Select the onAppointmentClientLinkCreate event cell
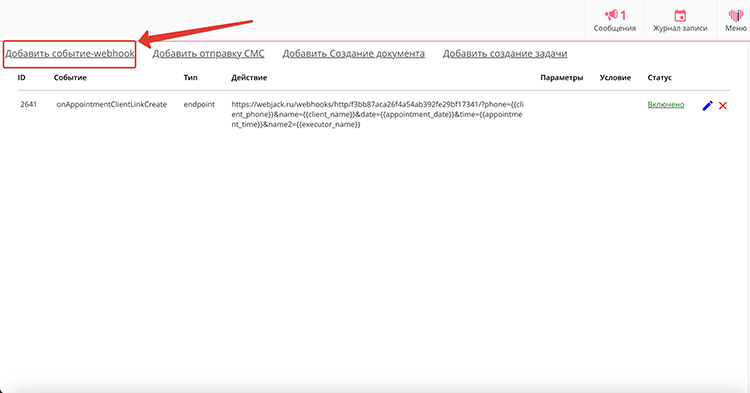Image resolution: width=750 pixels, height=393 pixels. click(x=111, y=104)
